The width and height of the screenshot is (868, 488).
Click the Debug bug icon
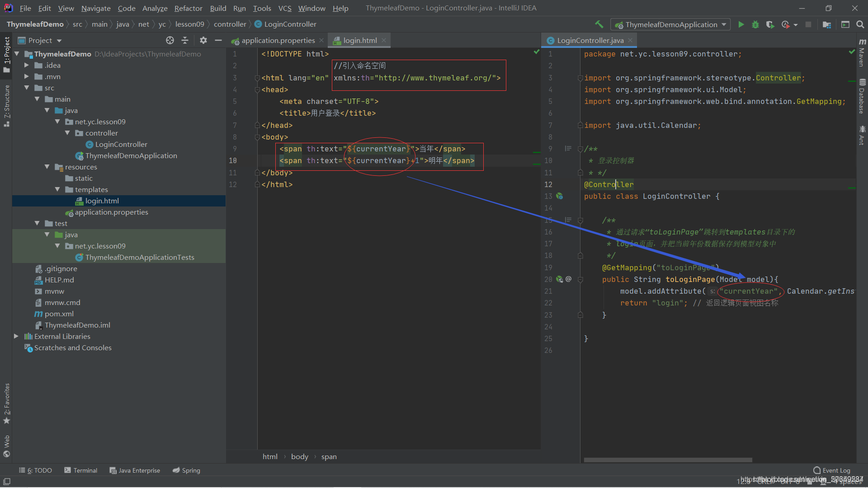(x=755, y=24)
